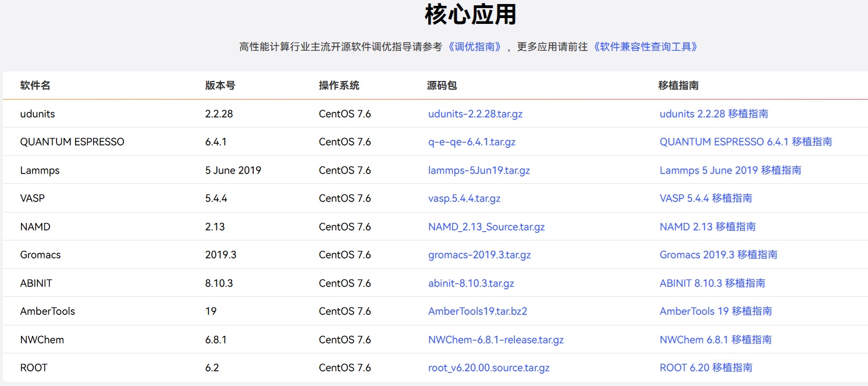This screenshot has height=386, width=868.
Task: Select the NWChem software name cell
Action: point(42,340)
